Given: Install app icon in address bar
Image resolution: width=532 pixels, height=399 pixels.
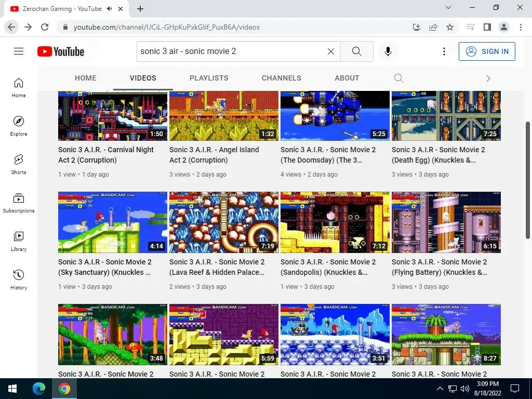Looking at the screenshot, I should coord(417,27).
